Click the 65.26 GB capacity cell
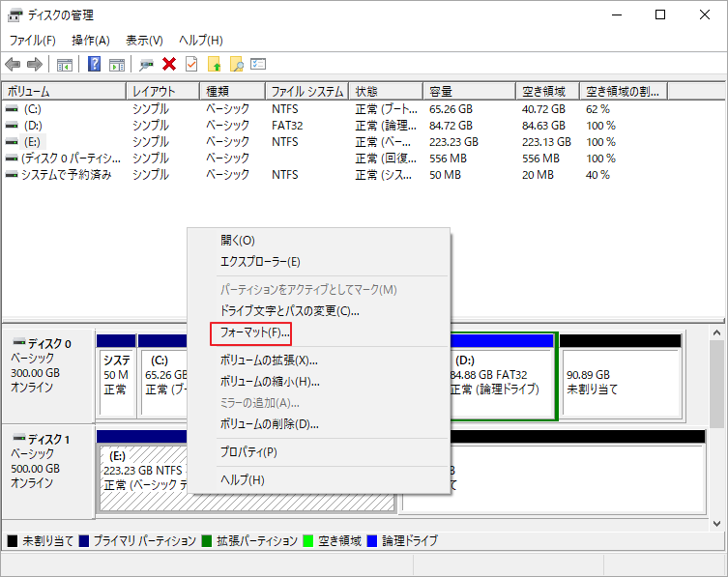Image resolution: width=728 pixels, height=577 pixels. (x=451, y=109)
